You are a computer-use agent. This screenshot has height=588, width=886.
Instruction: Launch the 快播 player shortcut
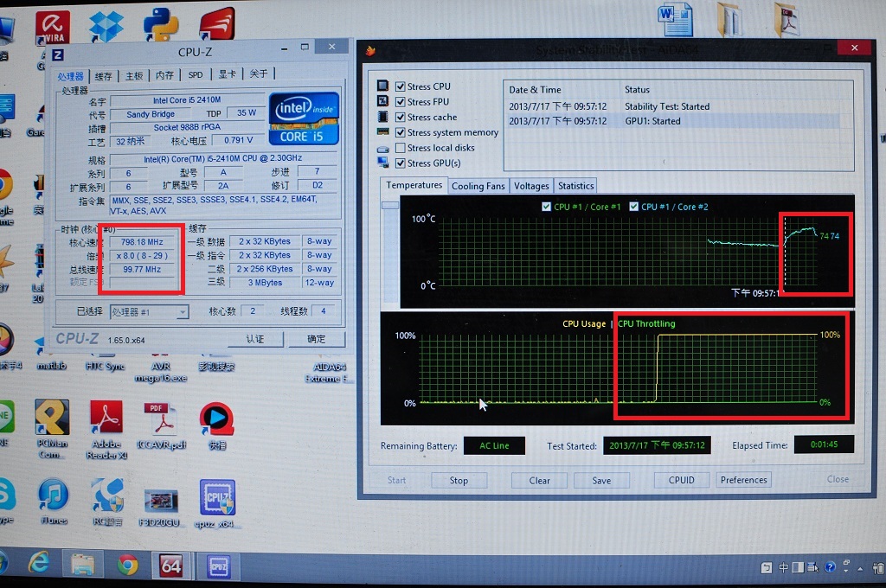(217, 425)
